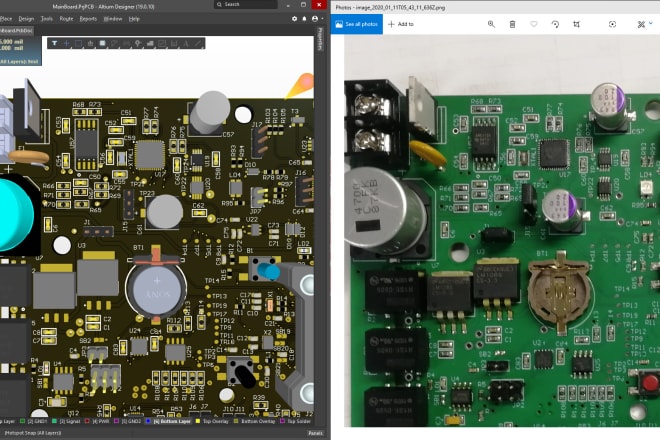Click the zoom magnifier icon in Photos

491,24
